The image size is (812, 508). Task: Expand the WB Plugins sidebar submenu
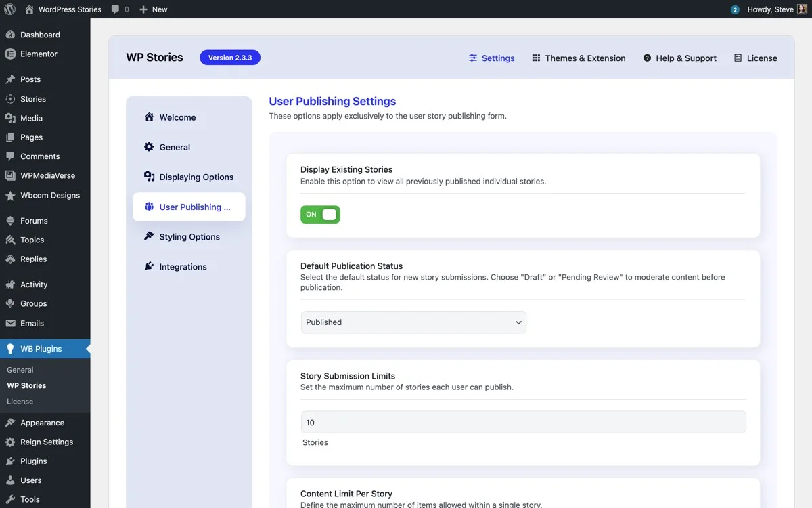click(39, 348)
